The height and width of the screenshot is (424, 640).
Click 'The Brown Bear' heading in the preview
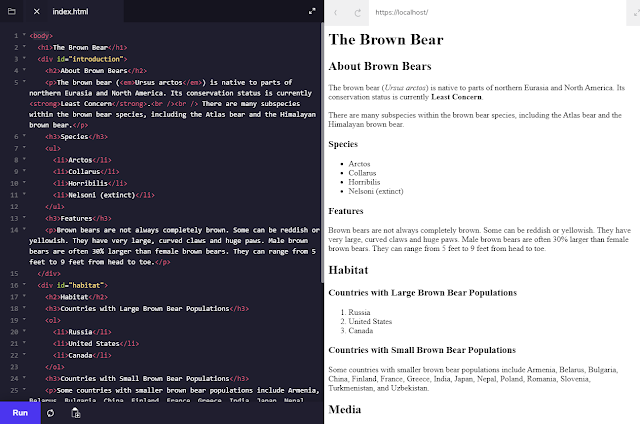click(x=386, y=40)
